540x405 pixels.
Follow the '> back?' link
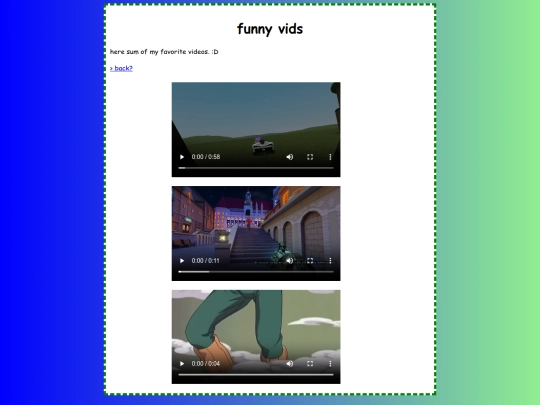[121, 68]
